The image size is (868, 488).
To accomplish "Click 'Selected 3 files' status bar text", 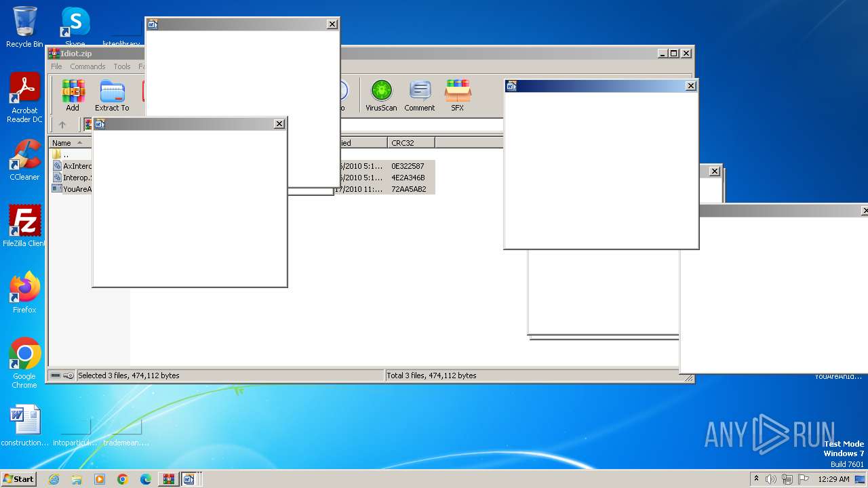I will [129, 375].
